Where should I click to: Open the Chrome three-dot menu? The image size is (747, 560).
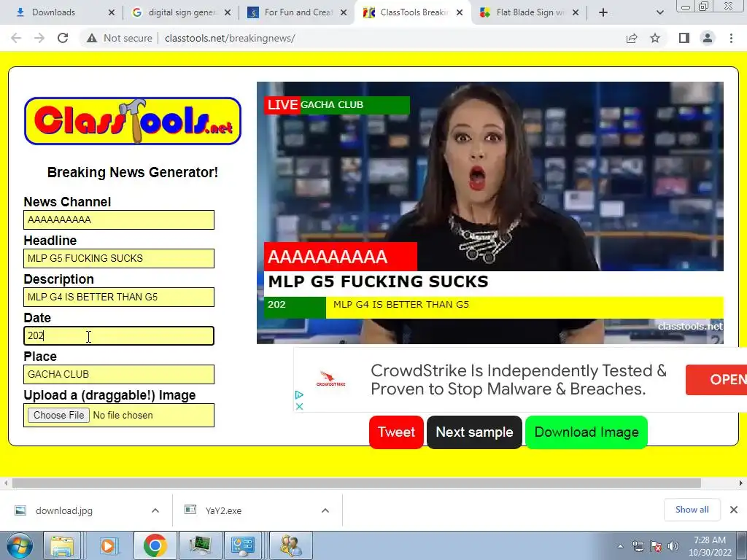point(731,38)
